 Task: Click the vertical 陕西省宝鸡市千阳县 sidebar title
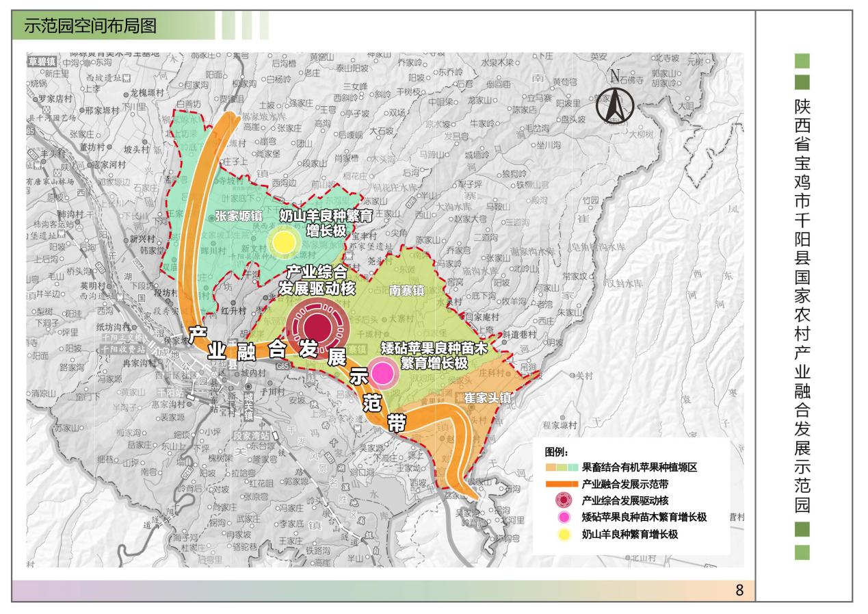[802, 308]
